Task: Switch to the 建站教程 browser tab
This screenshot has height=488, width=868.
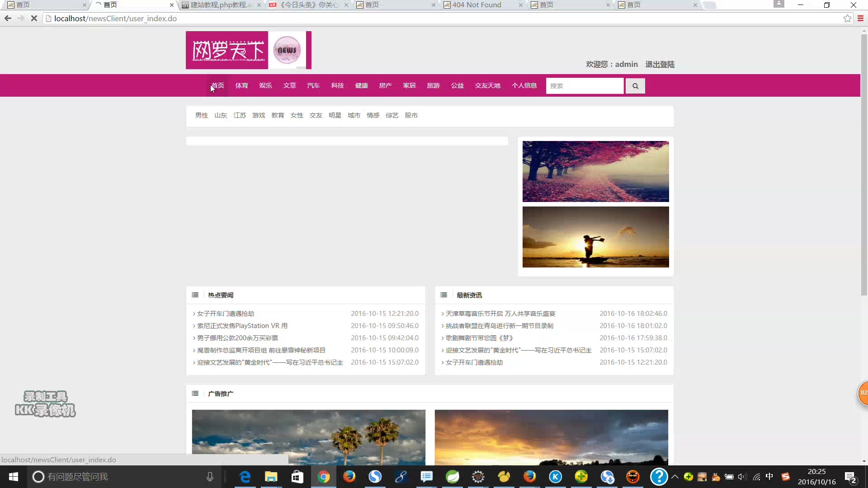Action: coord(221,5)
